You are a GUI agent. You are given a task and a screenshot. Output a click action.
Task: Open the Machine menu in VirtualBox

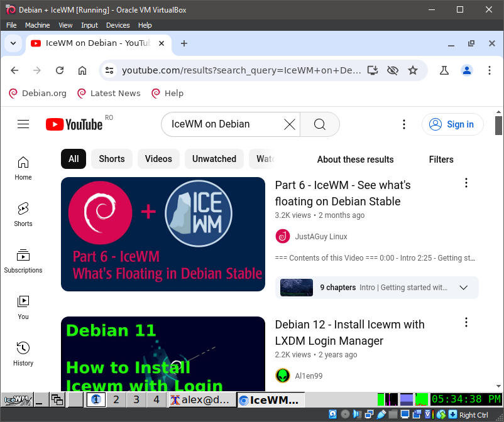pos(37,25)
